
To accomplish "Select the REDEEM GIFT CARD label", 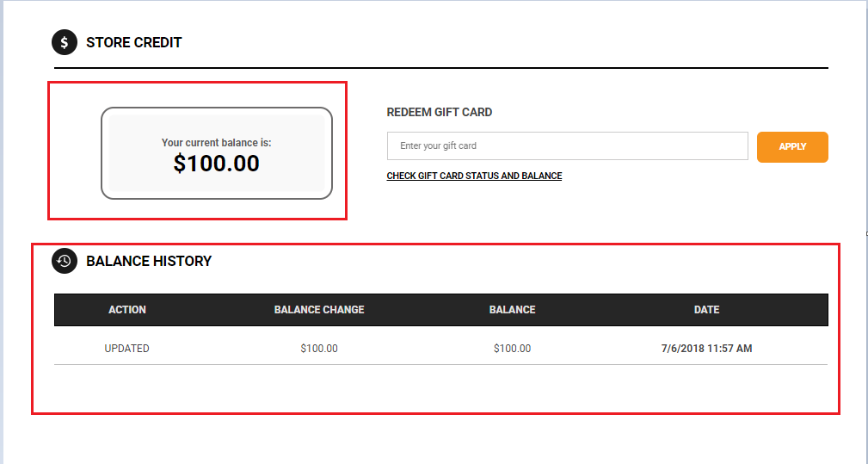I will pyautogui.click(x=439, y=112).
